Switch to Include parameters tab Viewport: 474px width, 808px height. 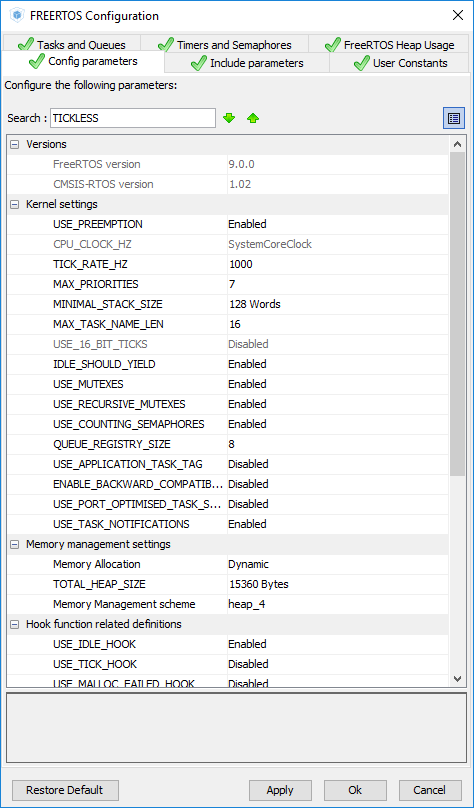coord(247,63)
